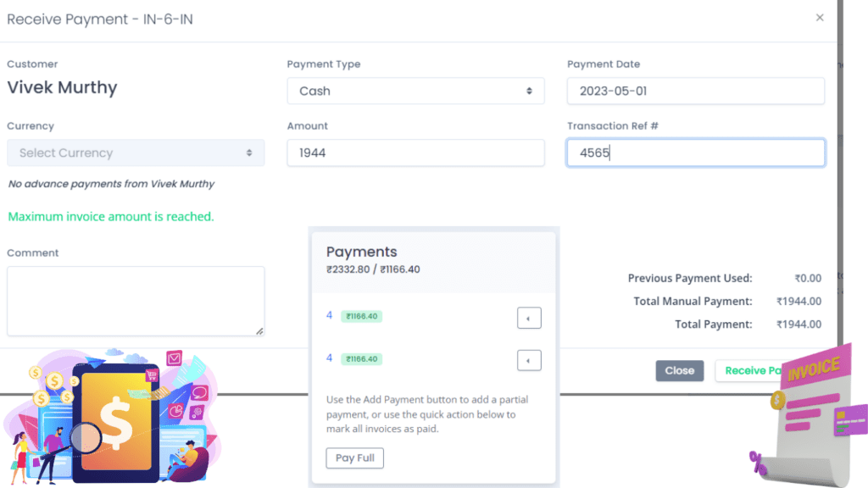Click the Payments panel heading

(361, 252)
